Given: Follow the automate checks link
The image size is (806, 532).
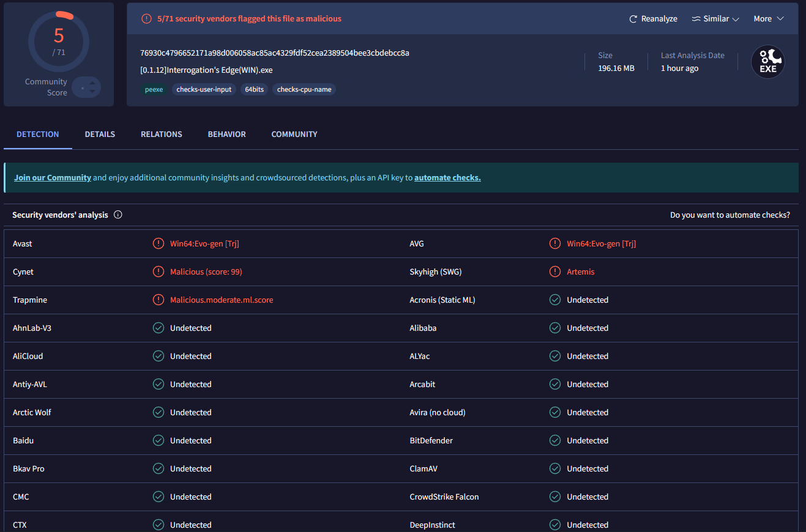Looking at the screenshot, I should (447, 178).
